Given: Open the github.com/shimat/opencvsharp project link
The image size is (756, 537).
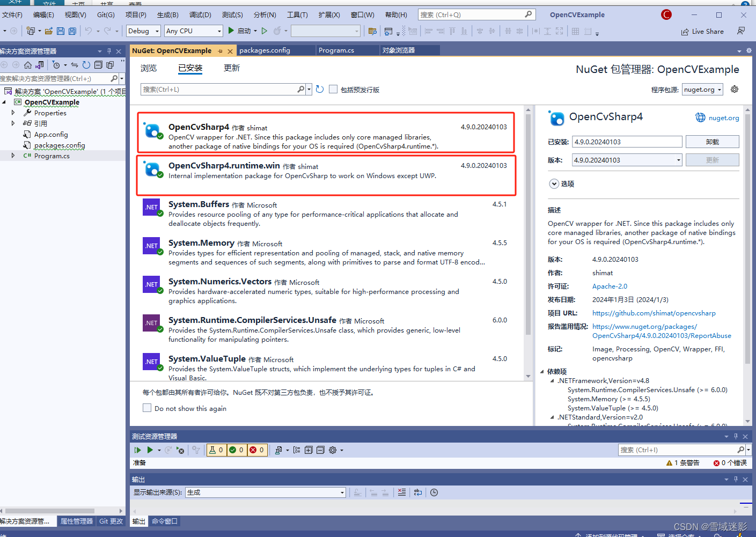Looking at the screenshot, I should tap(654, 313).
